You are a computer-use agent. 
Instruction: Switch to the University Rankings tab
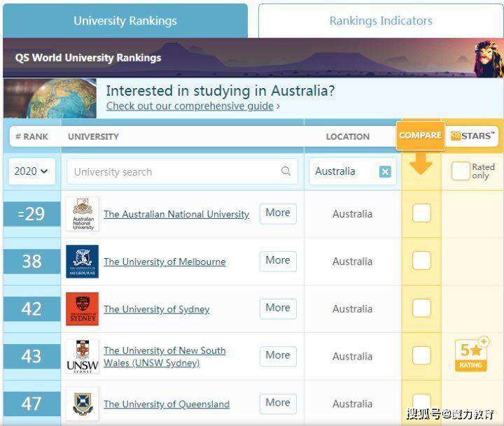coord(125,21)
